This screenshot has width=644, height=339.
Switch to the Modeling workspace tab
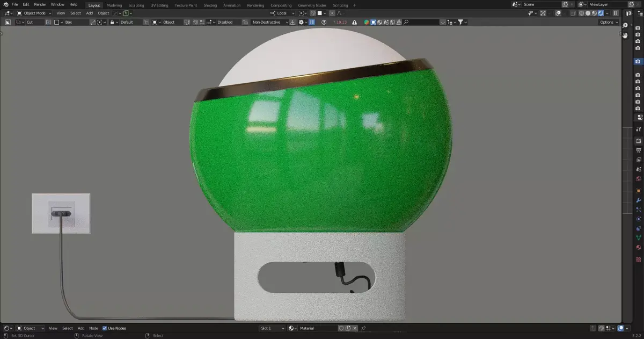click(114, 5)
